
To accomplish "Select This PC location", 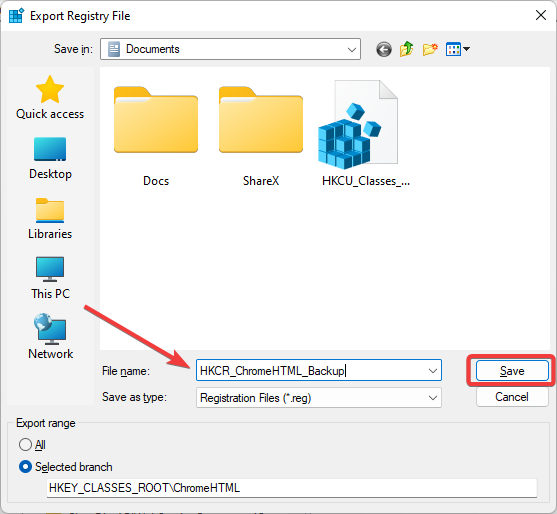I will (50, 278).
